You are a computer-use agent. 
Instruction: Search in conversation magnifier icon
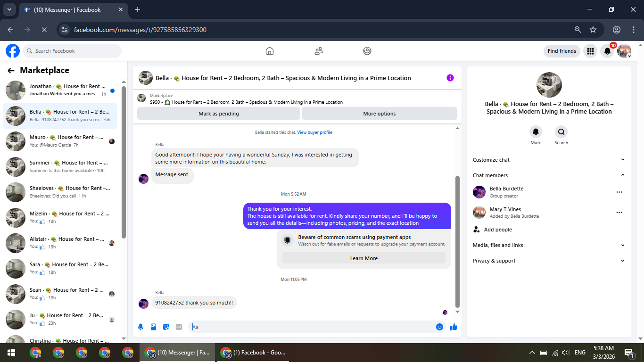click(561, 132)
